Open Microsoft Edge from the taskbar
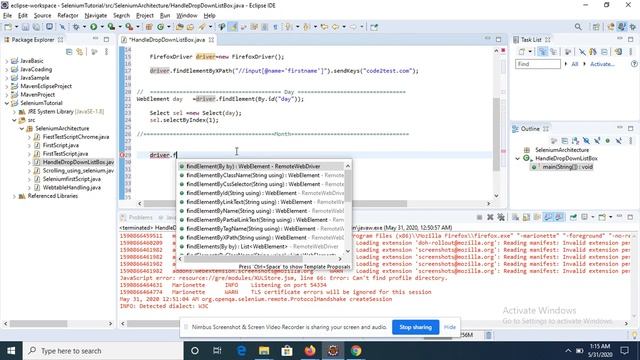Viewport: 640px width, 360px height. (241, 351)
